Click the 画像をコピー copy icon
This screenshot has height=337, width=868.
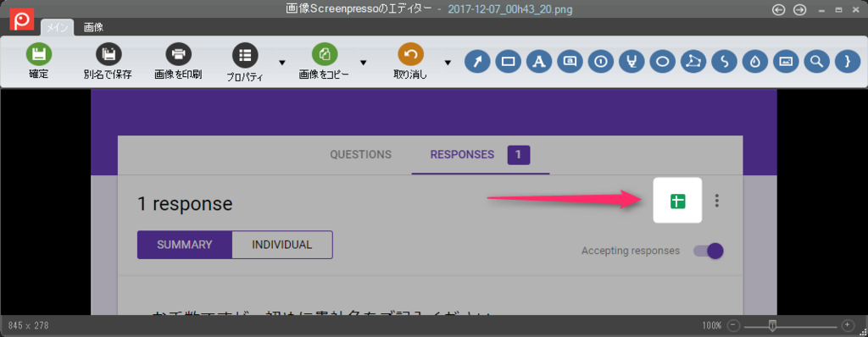(325, 54)
